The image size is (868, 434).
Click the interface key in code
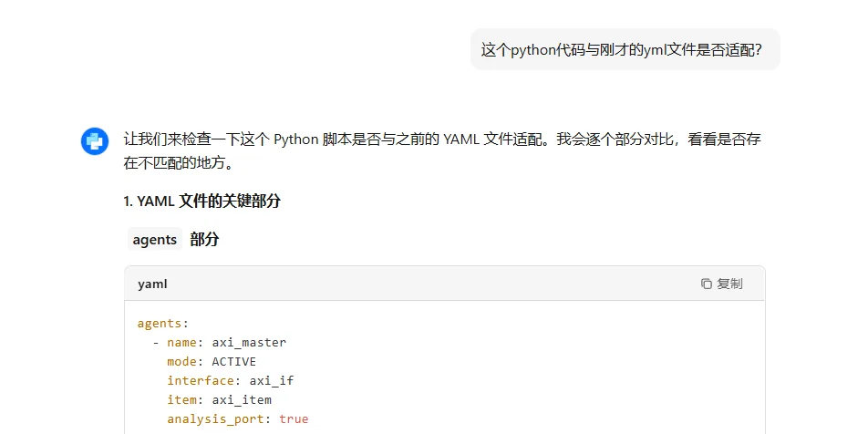click(201, 381)
